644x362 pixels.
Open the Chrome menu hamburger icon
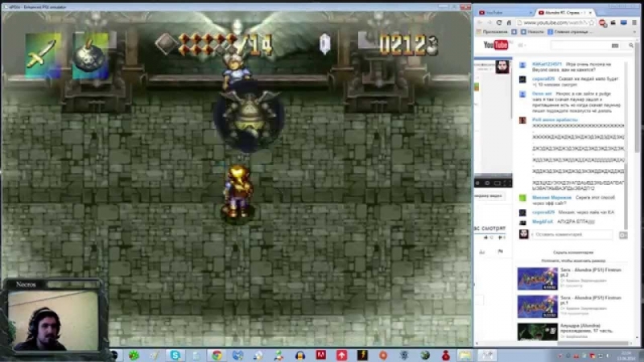pyautogui.click(x=634, y=23)
